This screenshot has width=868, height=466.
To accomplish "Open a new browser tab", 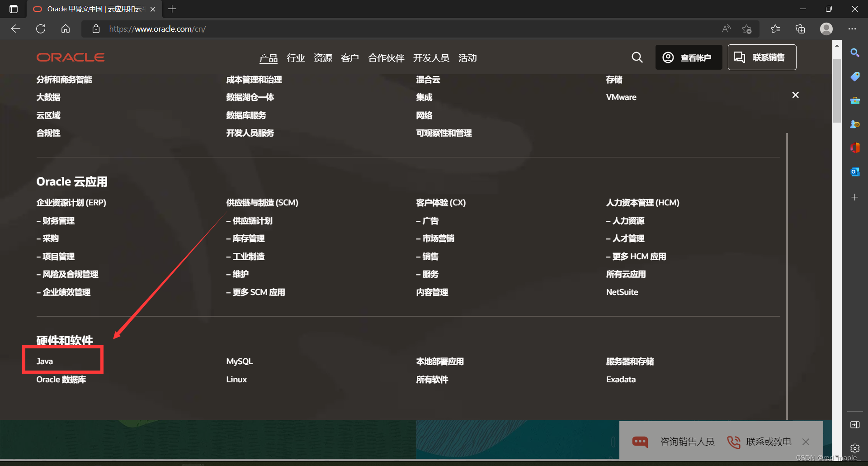I will pos(172,9).
